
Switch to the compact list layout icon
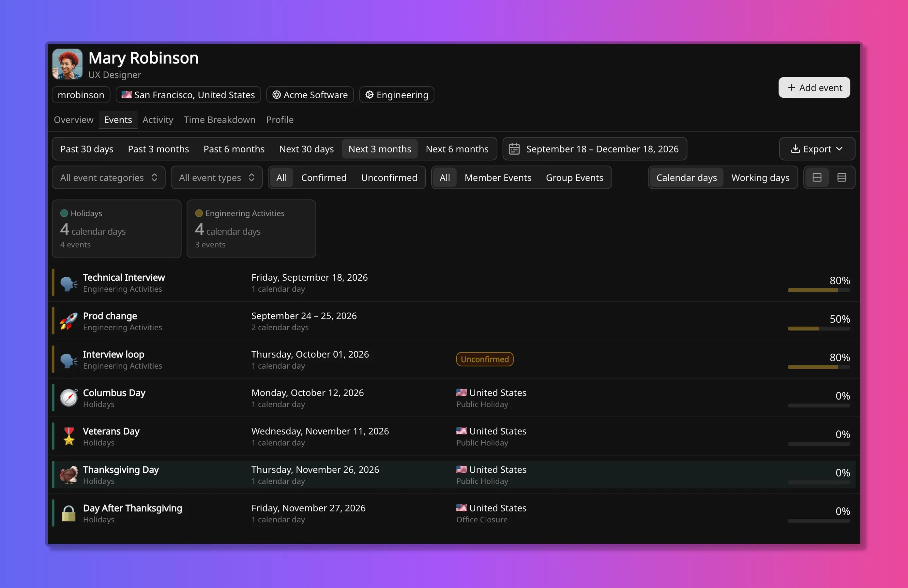click(x=817, y=178)
